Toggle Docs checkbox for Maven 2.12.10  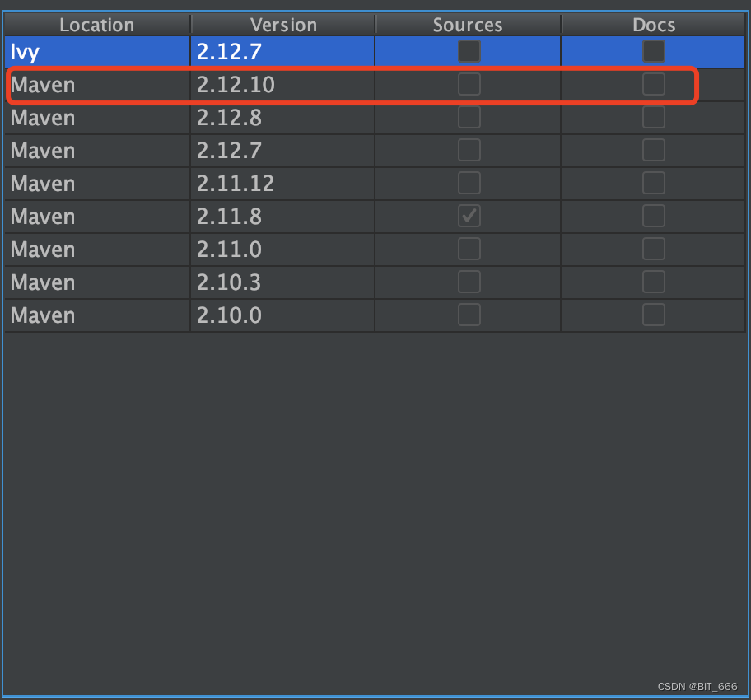tap(653, 84)
